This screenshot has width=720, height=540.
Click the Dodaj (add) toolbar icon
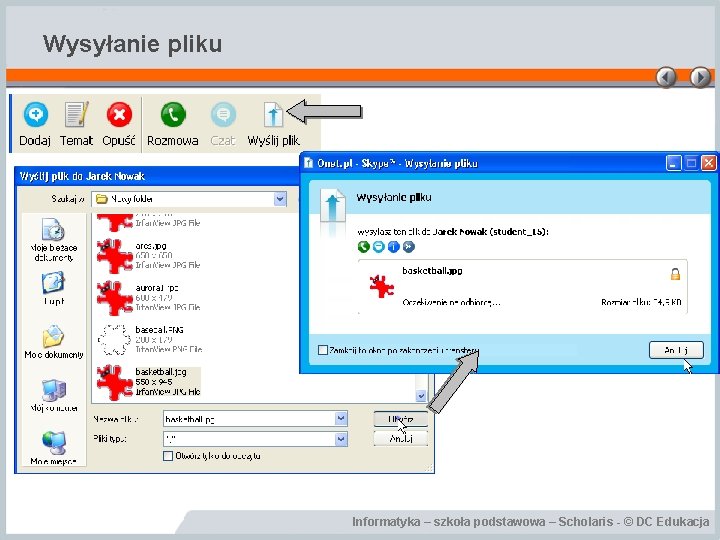[35, 114]
